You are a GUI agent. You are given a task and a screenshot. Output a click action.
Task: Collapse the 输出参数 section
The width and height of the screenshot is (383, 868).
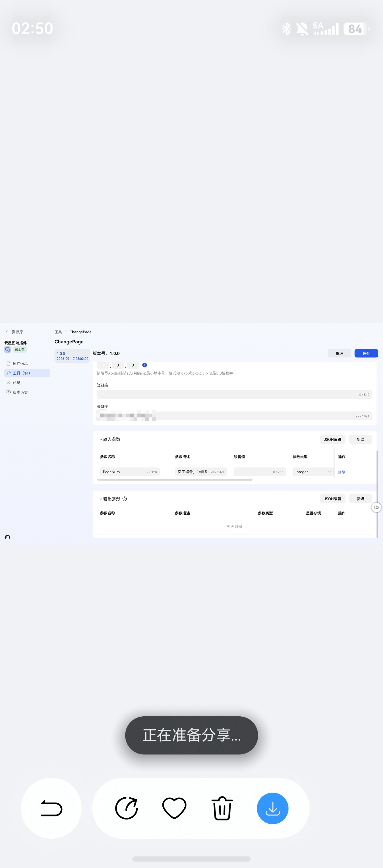pyautogui.click(x=101, y=499)
